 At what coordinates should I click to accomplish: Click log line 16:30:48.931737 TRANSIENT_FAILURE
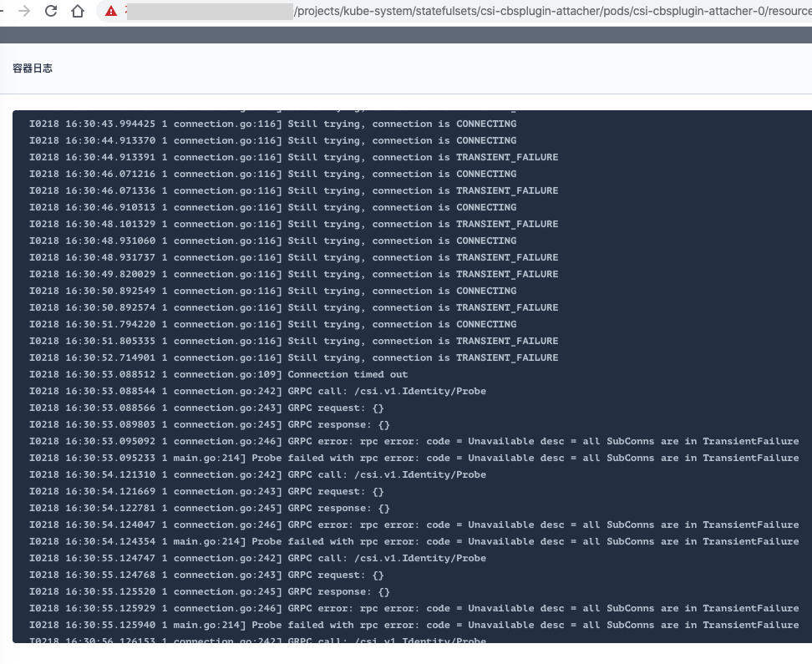point(293,257)
